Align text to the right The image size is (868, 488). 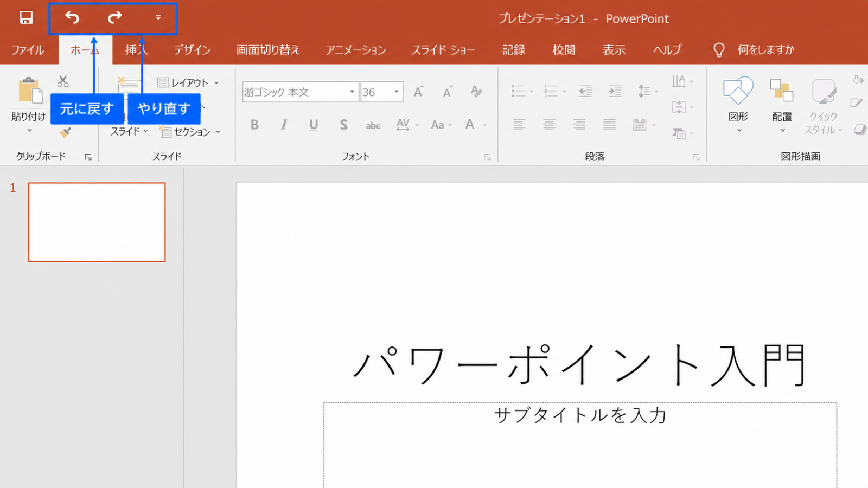pyautogui.click(x=579, y=125)
